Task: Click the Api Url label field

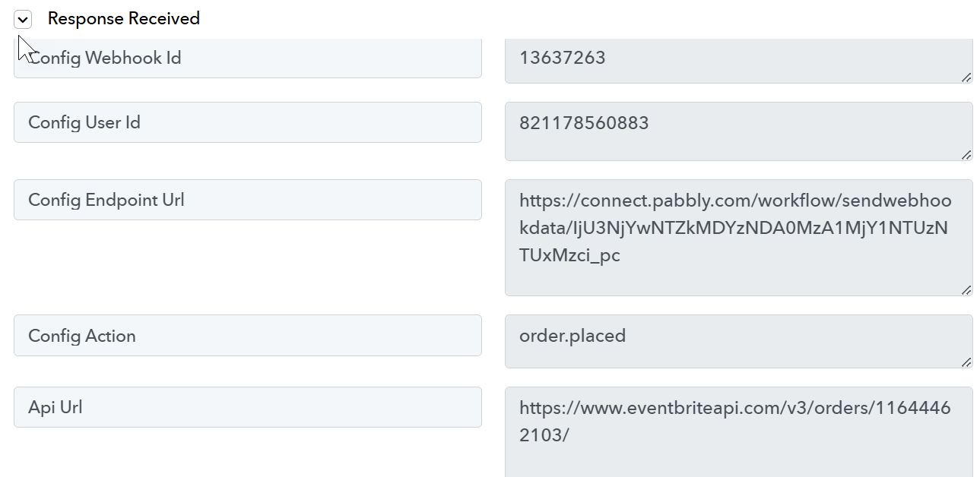Action: pyautogui.click(x=248, y=407)
